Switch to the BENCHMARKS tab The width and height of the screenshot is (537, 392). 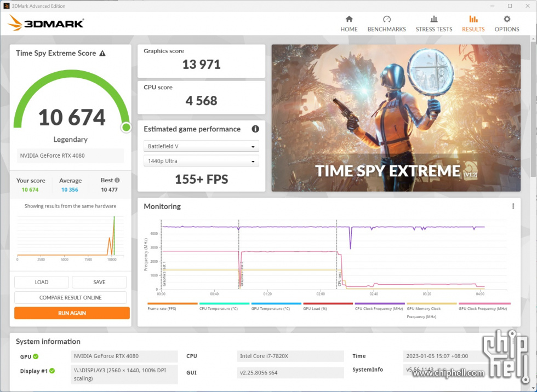click(x=387, y=24)
